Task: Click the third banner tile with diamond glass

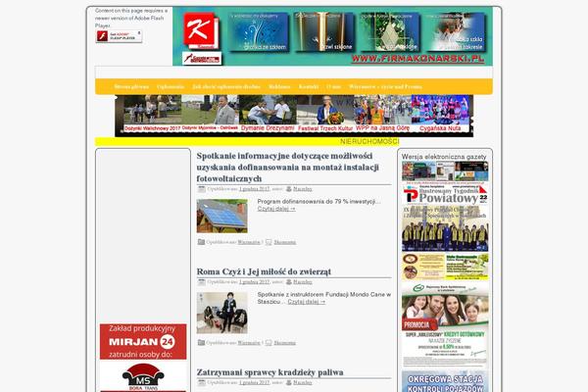Action: [x=390, y=32]
